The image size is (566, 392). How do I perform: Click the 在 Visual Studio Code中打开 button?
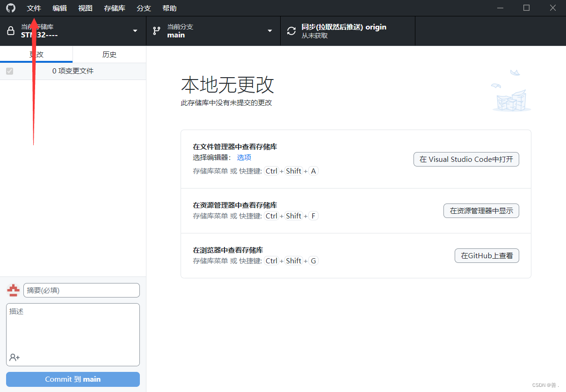(x=466, y=159)
